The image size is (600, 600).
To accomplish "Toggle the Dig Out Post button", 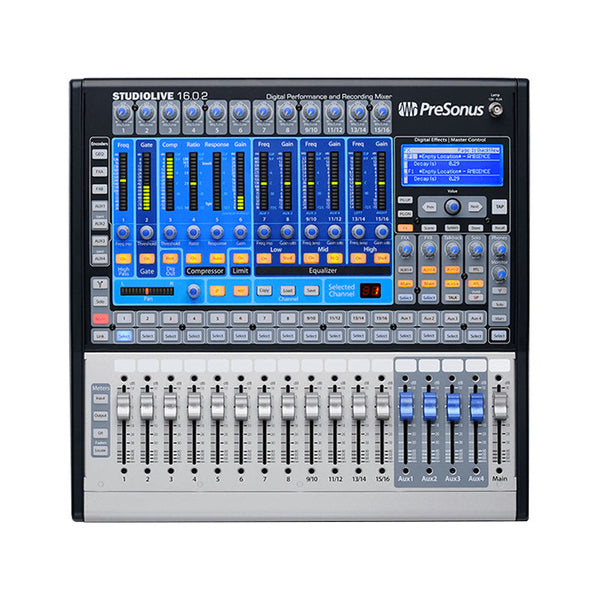I will tap(170, 259).
